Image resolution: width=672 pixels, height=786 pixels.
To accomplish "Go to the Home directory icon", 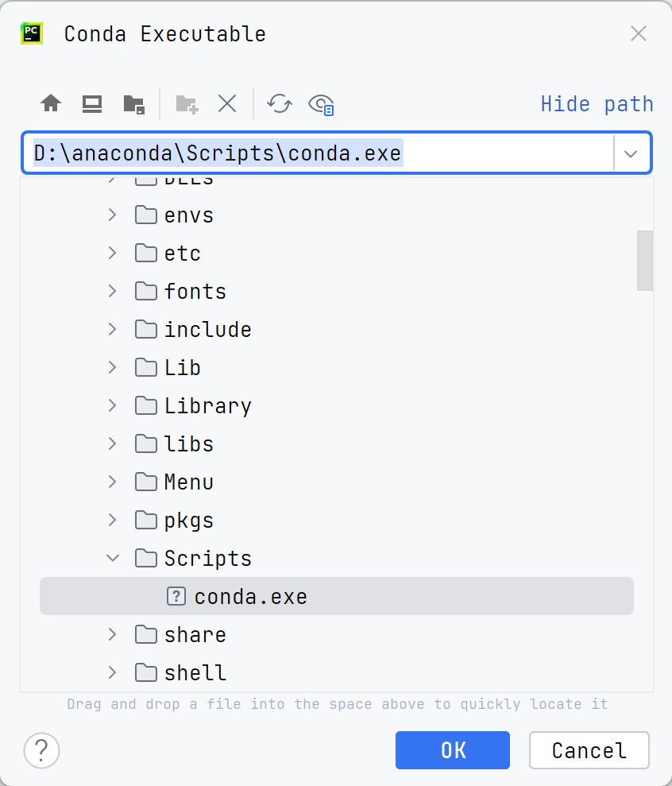I will [51, 104].
